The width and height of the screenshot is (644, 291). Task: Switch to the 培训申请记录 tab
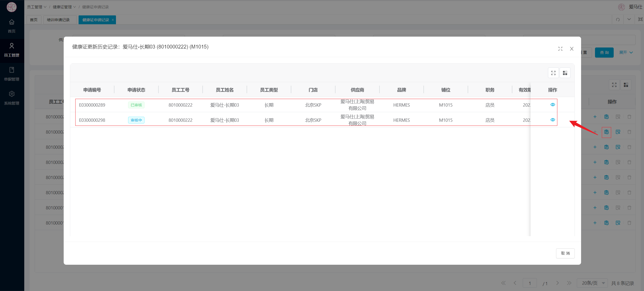click(x=60, y=20)
